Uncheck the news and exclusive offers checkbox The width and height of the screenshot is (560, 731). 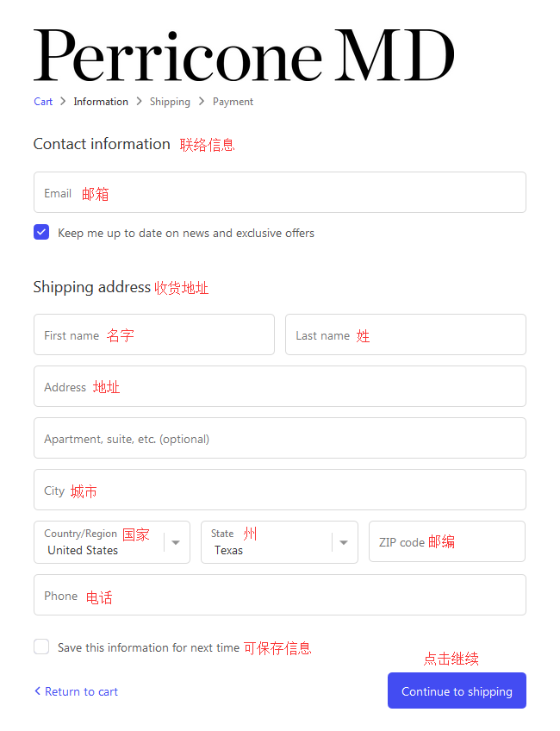click(x=41, y=232)
